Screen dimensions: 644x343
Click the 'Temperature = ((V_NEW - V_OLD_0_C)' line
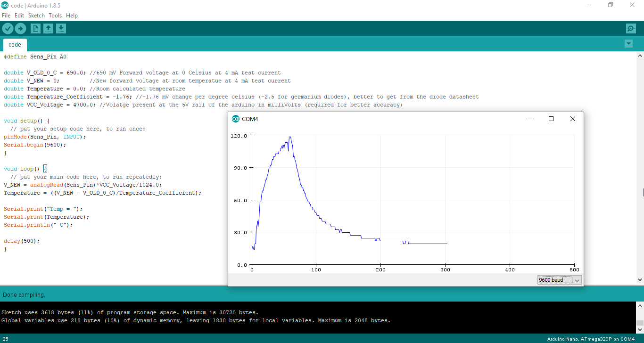pyautogui.click(x=103, y=193)
